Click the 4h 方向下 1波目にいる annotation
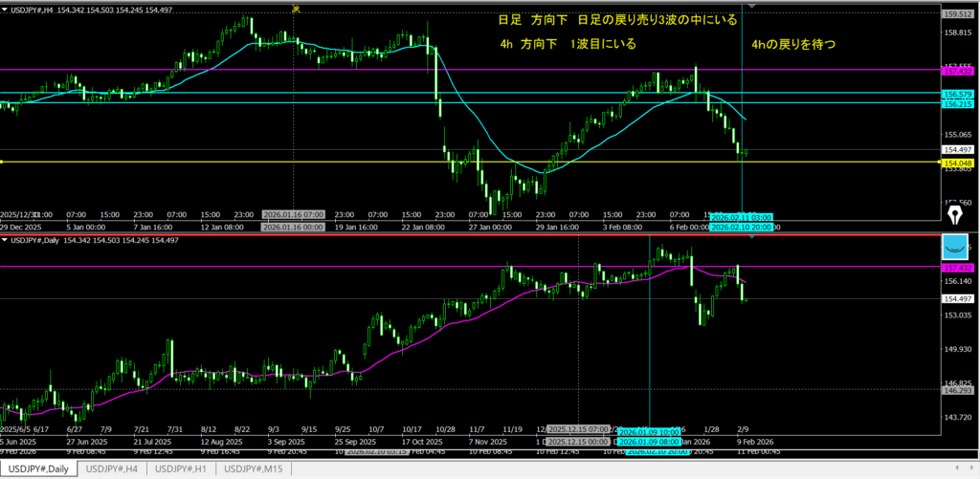Image resolution: width=980 pixels, height=479 pixels. coord(568,45)
